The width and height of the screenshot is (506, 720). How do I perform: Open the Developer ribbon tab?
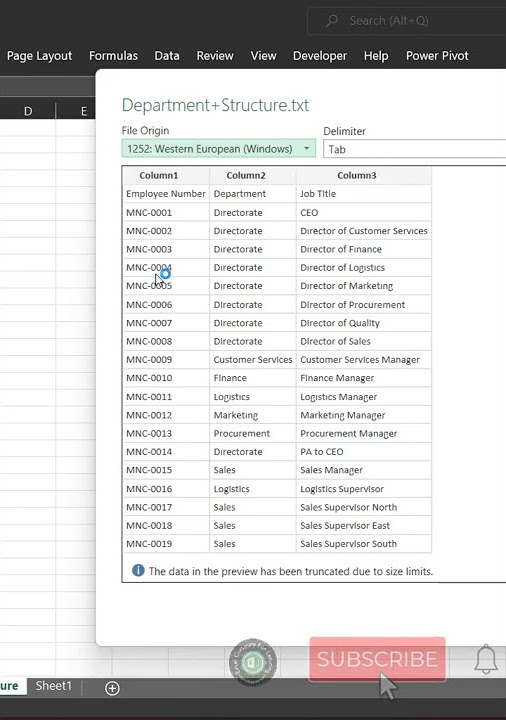320,56
